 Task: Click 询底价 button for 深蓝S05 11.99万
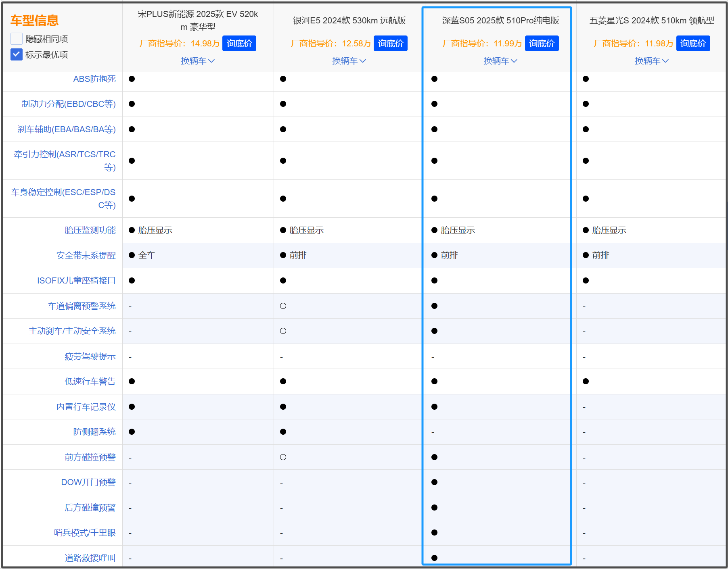[x=542, y=44]
